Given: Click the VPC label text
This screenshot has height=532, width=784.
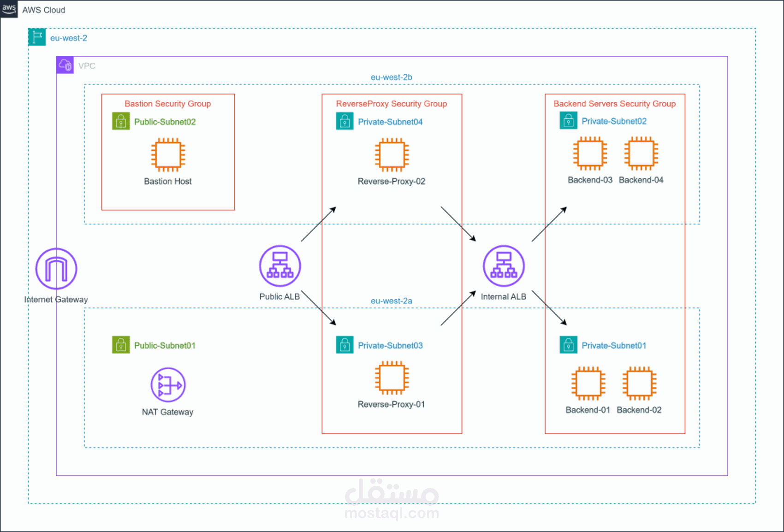Looking at the screenshot, I should point(87,66).
